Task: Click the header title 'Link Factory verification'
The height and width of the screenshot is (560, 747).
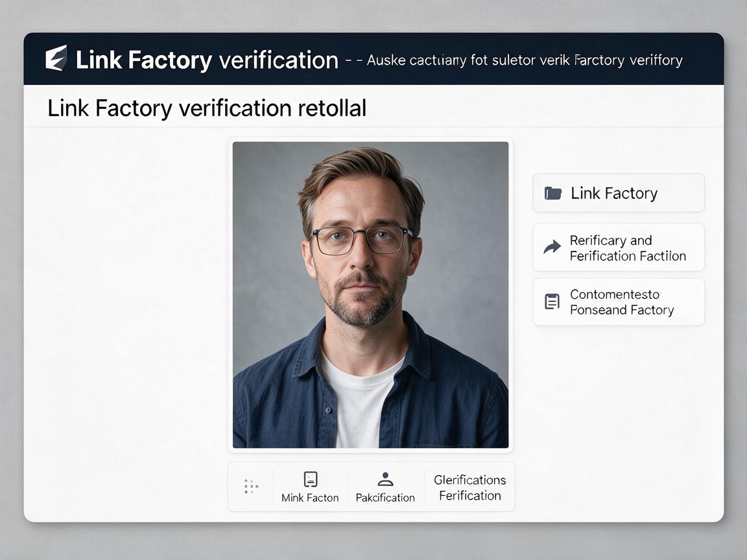Action: pyautogui.click(x=207, y=60)
